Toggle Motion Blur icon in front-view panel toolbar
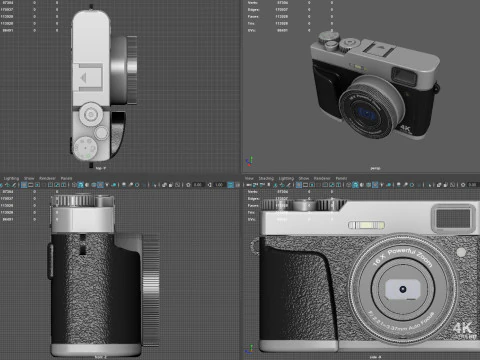 [405, 185]
